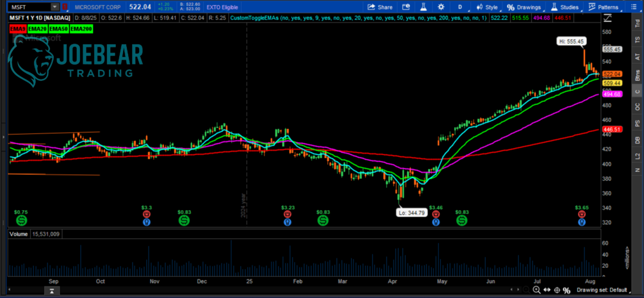644x298 pixels.
Task: Open the L2 sidebar tab
Action: (x=638, y=156)
